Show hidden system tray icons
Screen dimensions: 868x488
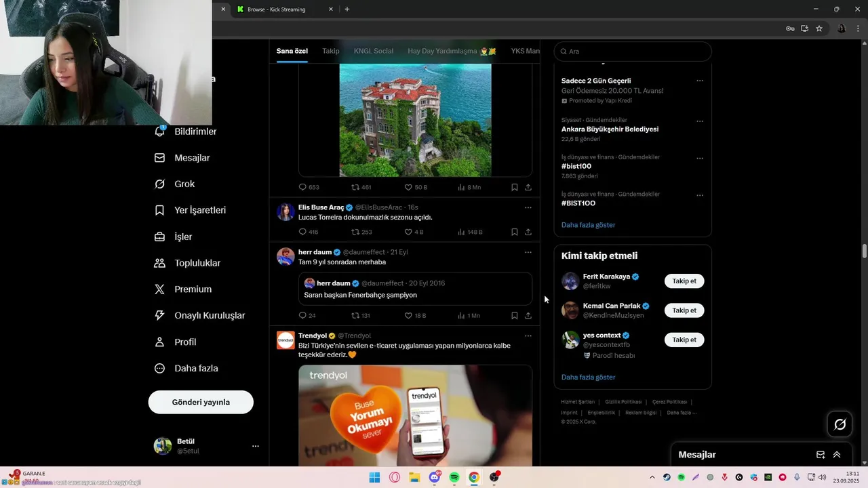tap(652, 477)
